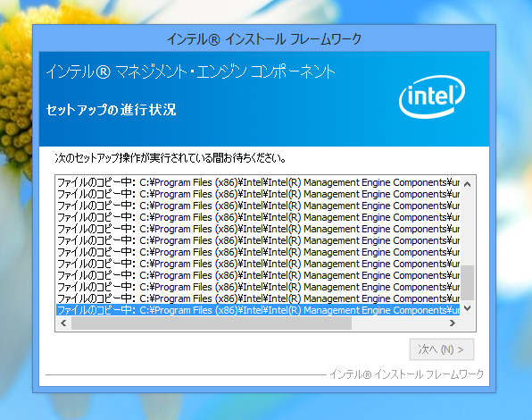The width and height of the screenshot is (532, 420).
Task: Click the log list scroll up arrow
Action: point(467,184)
